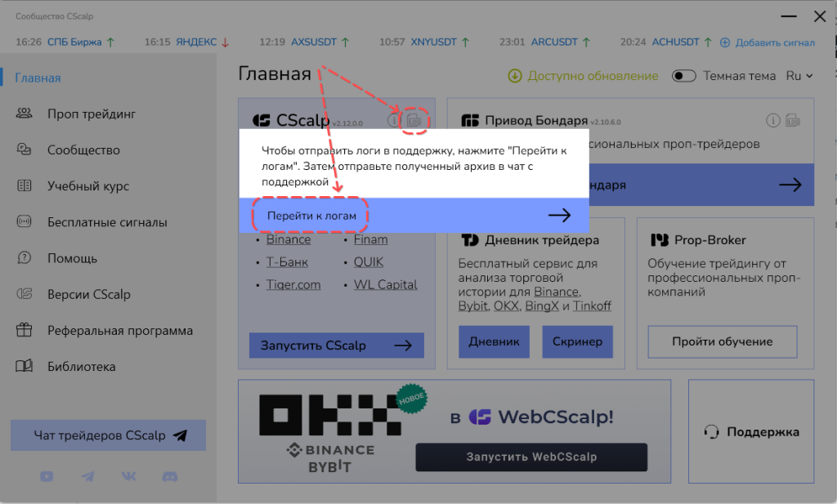Screen dimensions: 837x504
Task: Click the Поддержка text label
Action: [x=763, y=431]
